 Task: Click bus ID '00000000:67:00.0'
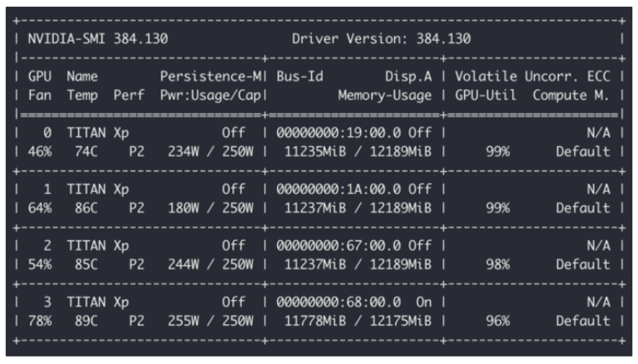point(339,246)
